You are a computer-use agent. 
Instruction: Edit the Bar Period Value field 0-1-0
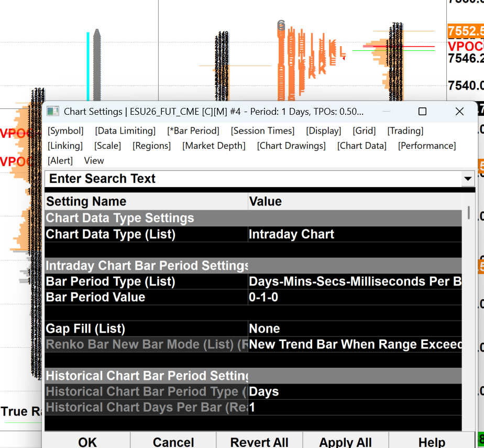(x=355, y=297)
